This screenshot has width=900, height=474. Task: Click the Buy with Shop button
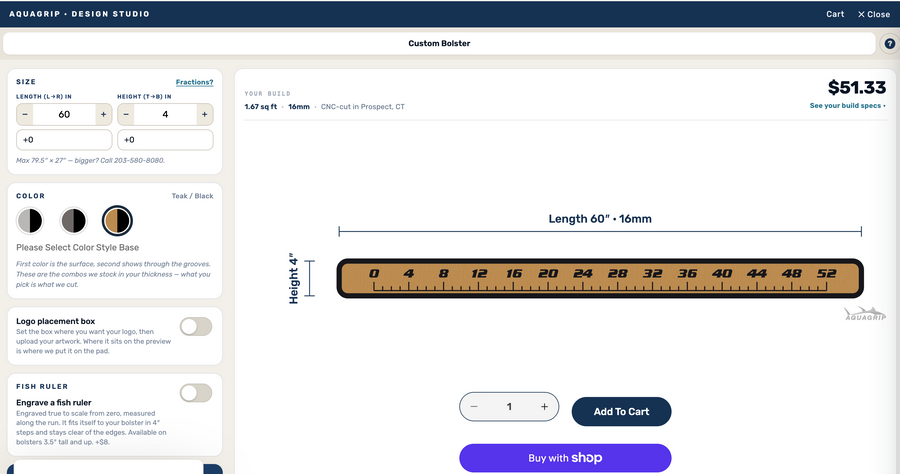tap(565, 458)
